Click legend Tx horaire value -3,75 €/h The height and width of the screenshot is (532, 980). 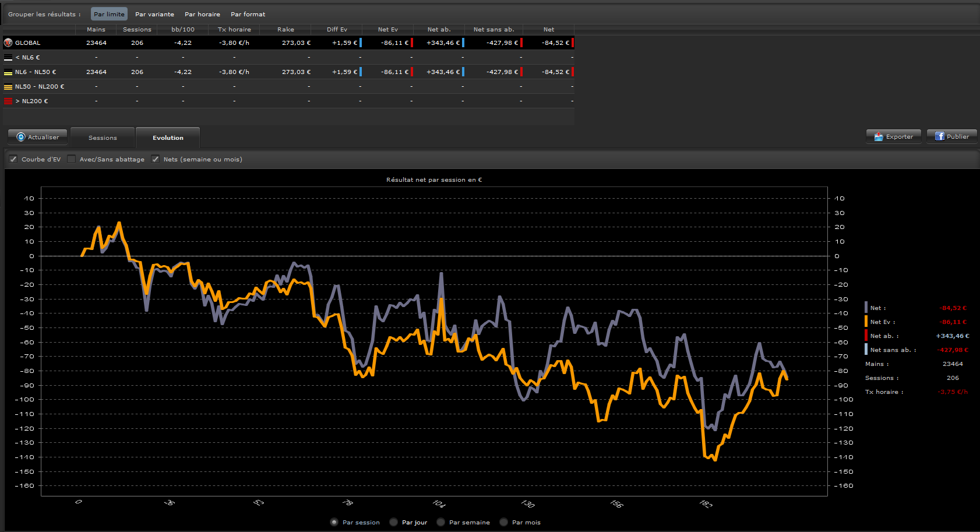click(953, 392)
